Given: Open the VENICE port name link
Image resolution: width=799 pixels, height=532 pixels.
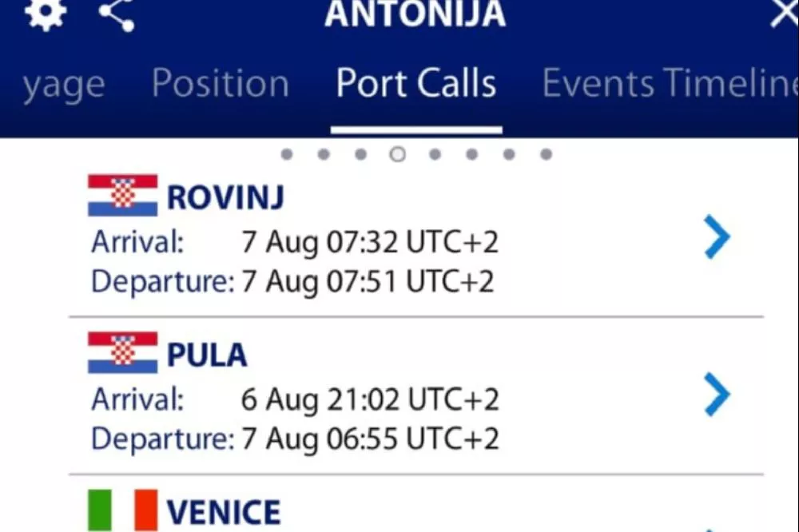Looking at the screenshot, I should pyautogui.click(x=224, y=513).
